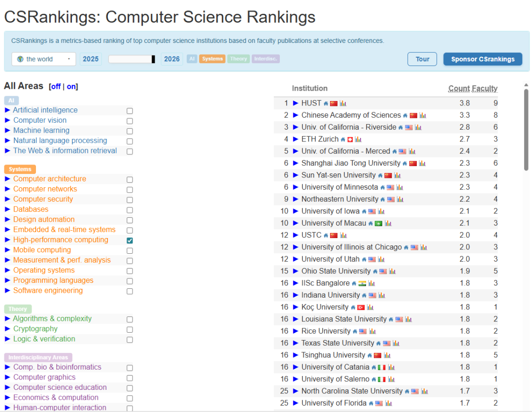Tick the Computer graphics checkbox
The image size is (532, 412).
(x=130, y=378)
